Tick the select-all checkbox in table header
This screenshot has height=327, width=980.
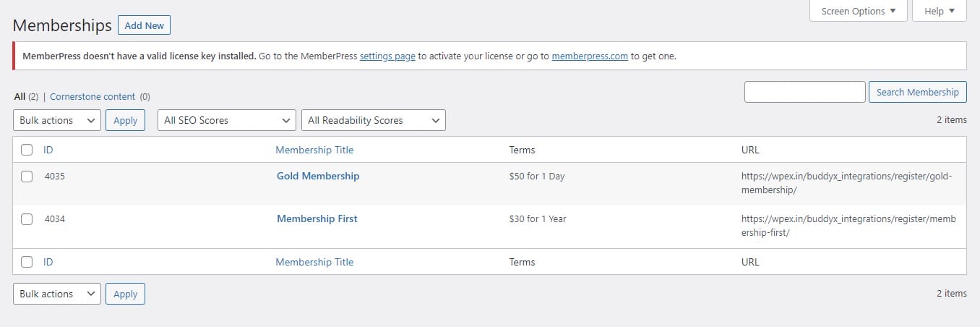(27, 150)
